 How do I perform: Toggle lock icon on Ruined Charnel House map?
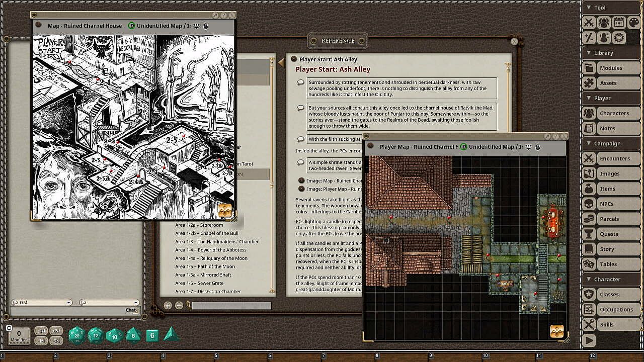pos(206,26)
